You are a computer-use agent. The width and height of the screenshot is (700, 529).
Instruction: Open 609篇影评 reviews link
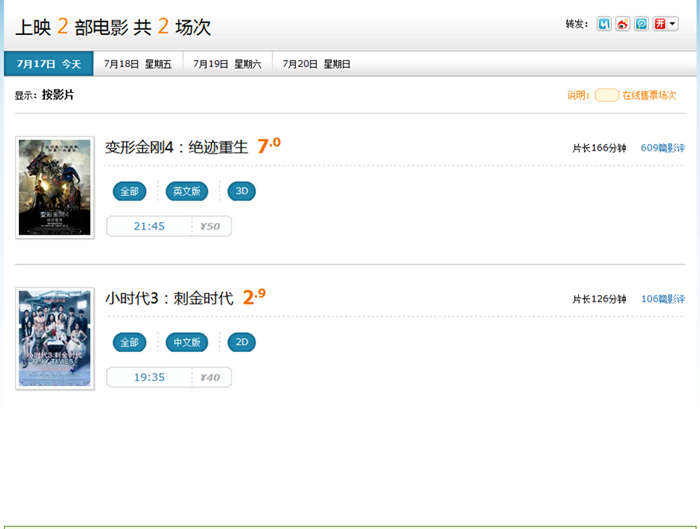click(x=662, y=148)
